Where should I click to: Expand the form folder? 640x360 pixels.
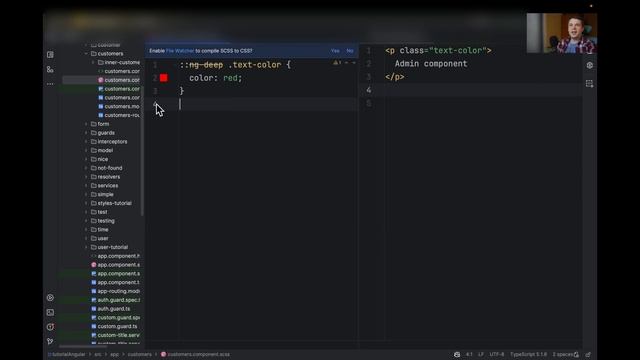(x=86, y=124)
